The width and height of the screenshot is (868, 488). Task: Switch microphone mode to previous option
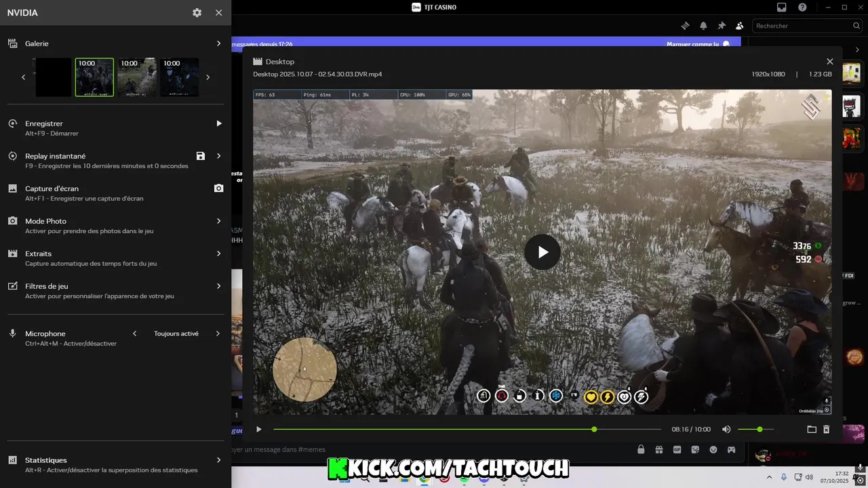[x=134, y=333]
